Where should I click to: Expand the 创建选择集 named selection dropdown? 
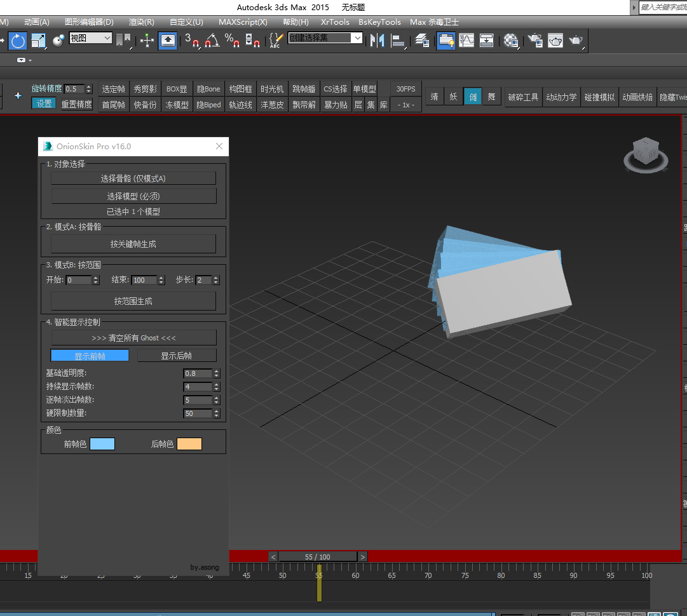[x=358, y=38]
